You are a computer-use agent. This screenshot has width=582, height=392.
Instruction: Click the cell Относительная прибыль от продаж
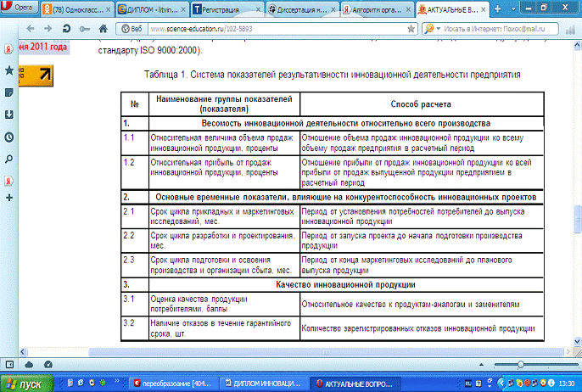tap(224, 172)
